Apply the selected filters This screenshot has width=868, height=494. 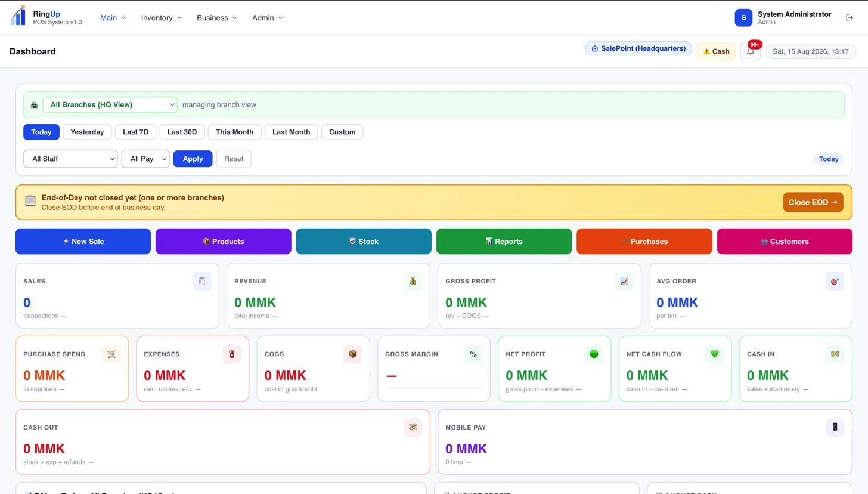[193, 159]
